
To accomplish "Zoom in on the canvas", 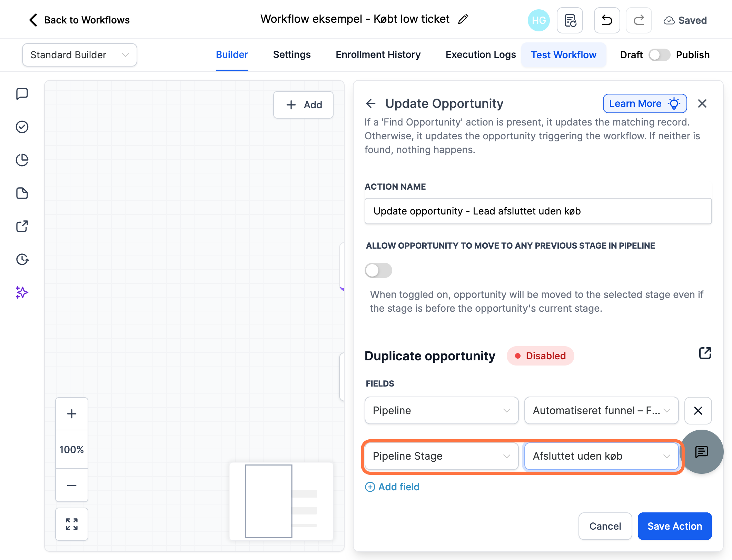I will coord(72,414).
